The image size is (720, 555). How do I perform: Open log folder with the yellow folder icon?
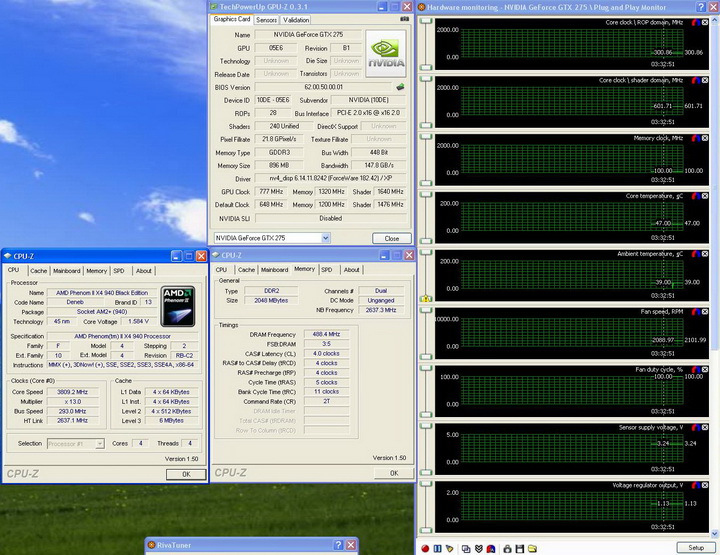tap(532, 549)
